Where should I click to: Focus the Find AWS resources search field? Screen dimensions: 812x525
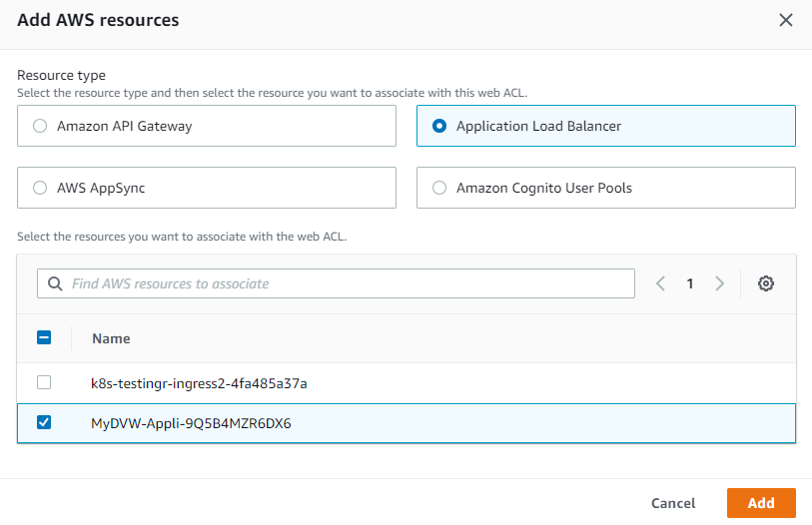[x=350, y=283]
